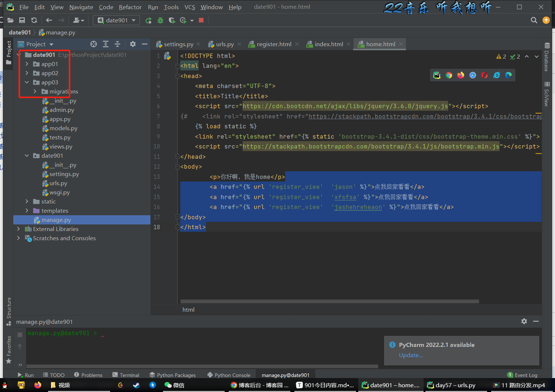Viewport: 555px width, 392px height.
Task: Click the red Stop button in toolbar
Action: (201, 21)
